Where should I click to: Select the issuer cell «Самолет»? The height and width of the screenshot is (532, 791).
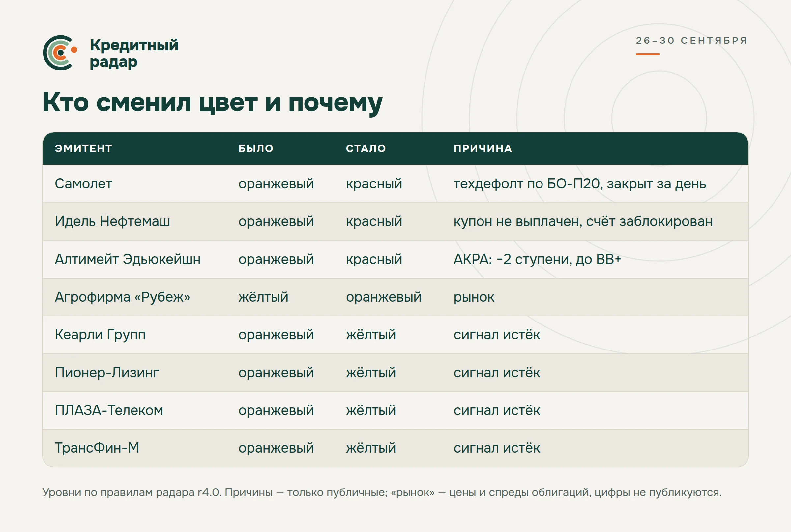coord(83,184)
